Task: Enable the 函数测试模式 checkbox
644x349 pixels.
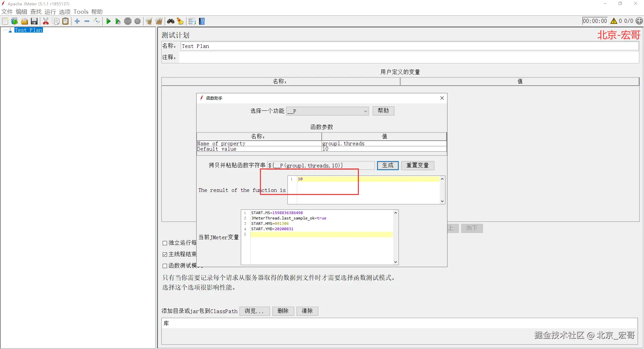Action: point(165,266)
